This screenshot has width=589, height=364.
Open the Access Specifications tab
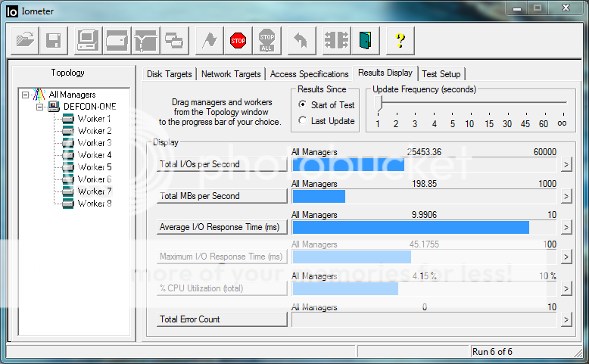tap(309, 74)
